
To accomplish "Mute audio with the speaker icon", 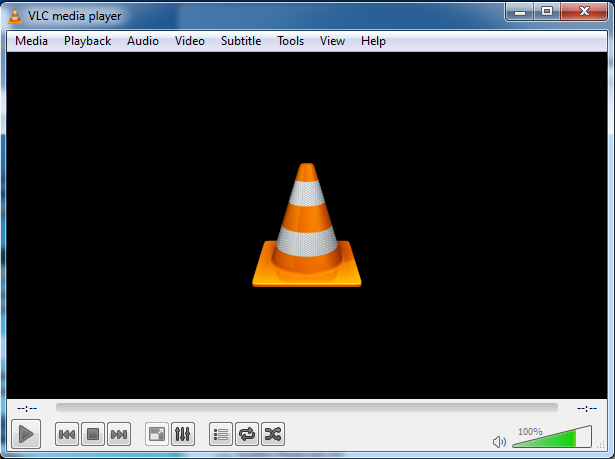I will click(499, 442).
